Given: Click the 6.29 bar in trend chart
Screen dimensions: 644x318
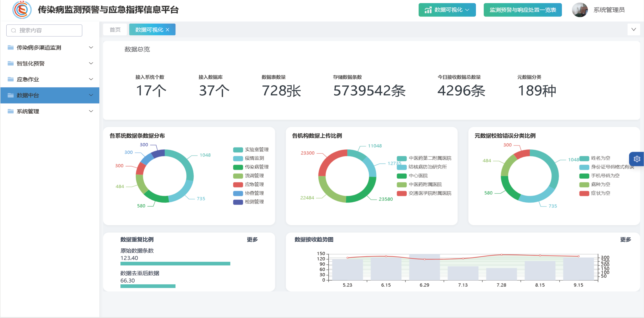Looking at the screenshot, I should (424, 267).
